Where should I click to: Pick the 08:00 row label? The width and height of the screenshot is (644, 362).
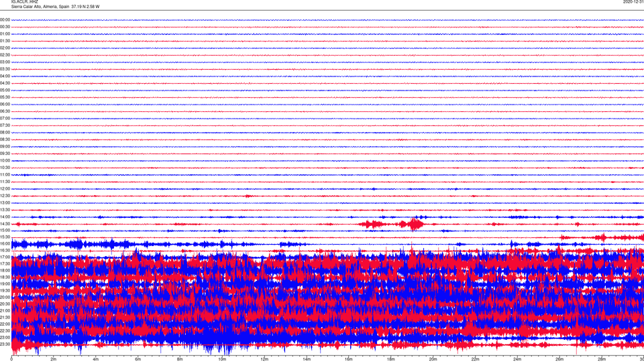coord(5,133)
